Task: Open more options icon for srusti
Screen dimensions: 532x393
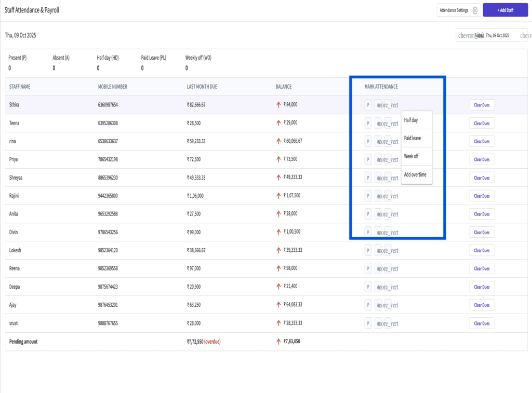Action: point(388,323)
